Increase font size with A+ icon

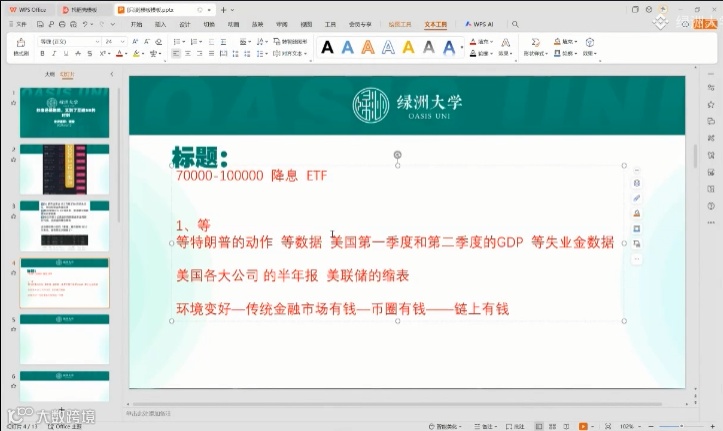(135, 41)
